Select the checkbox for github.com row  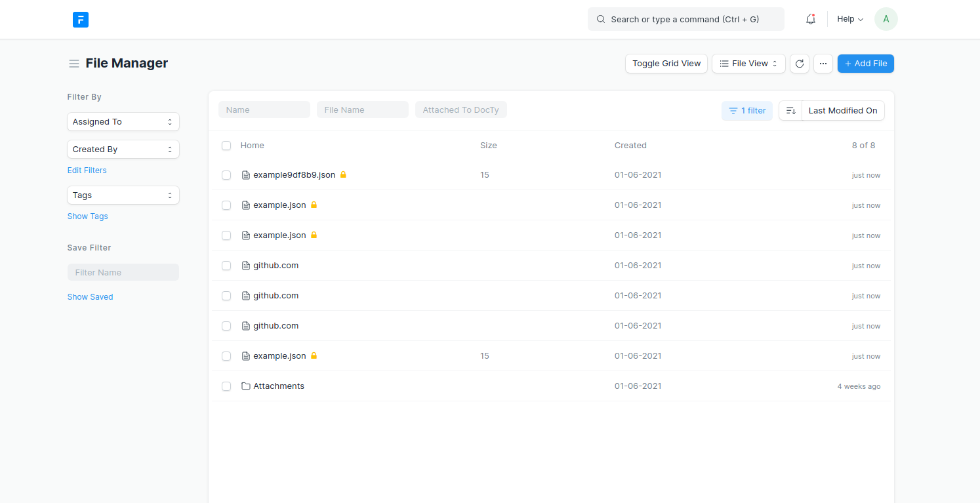226,266
